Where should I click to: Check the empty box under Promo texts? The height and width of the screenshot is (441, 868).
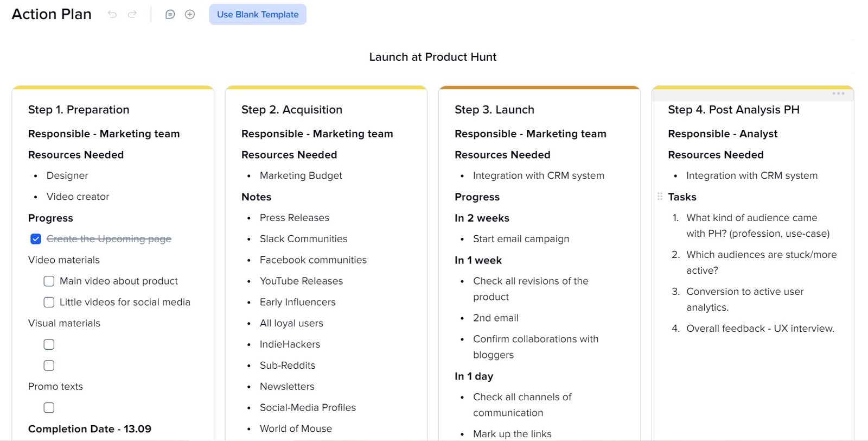point(49,408)
